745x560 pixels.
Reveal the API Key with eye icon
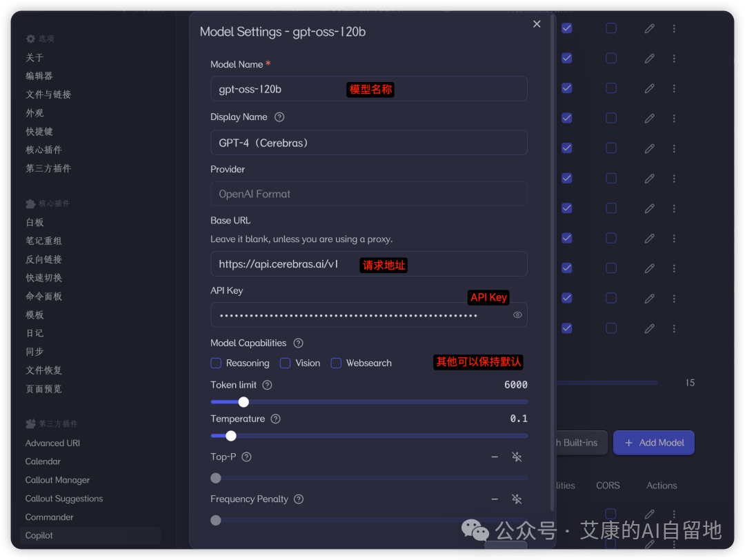(x=517, y=315)
